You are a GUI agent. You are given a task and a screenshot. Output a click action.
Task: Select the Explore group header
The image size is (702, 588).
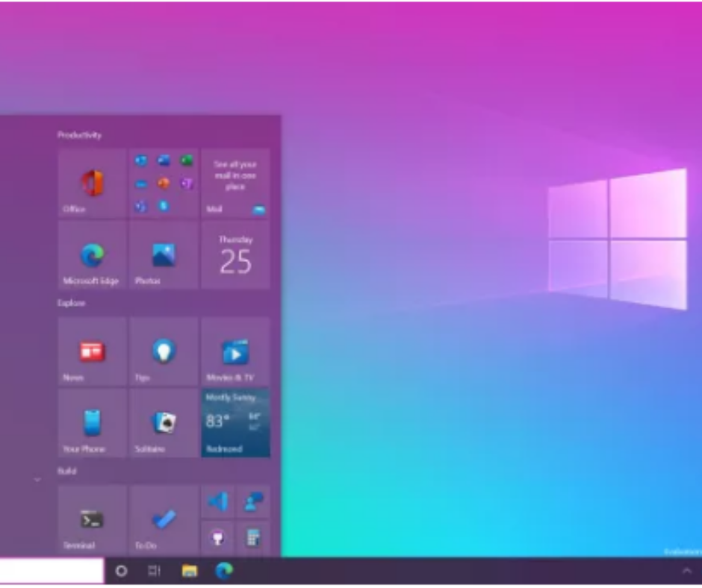tap(71, 303)
